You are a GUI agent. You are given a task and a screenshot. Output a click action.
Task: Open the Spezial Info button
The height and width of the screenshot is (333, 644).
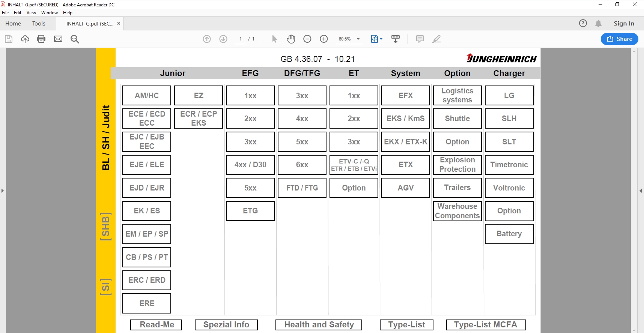226,325
